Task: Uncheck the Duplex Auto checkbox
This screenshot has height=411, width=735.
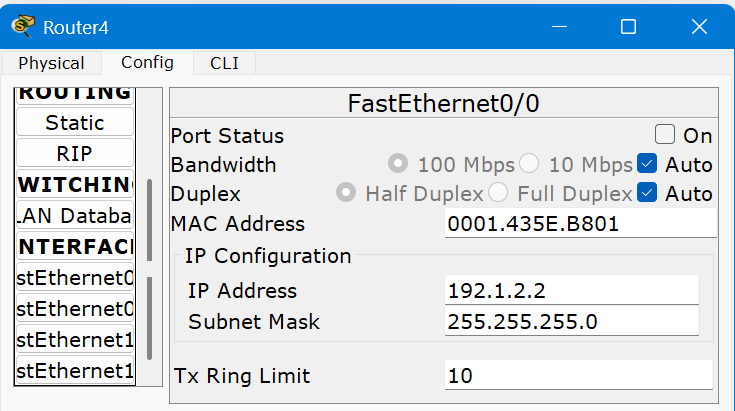Action: tap(647, 193)
